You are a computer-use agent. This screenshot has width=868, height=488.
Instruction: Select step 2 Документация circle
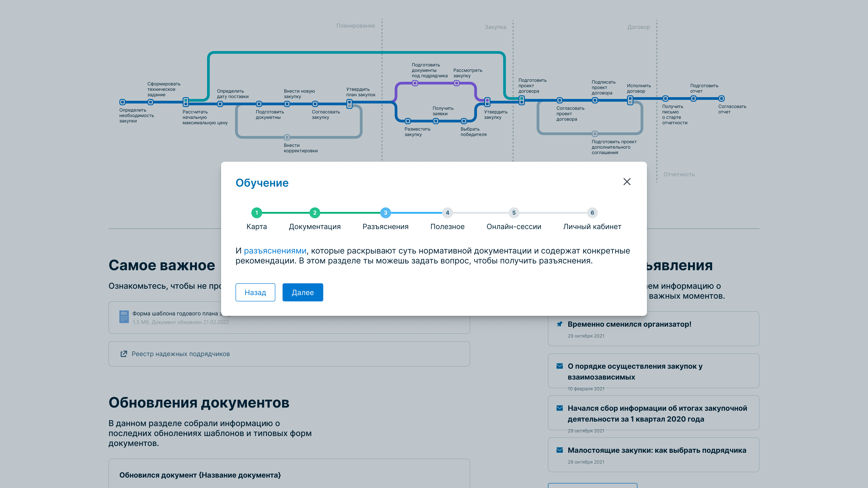[x=314, y=213]
